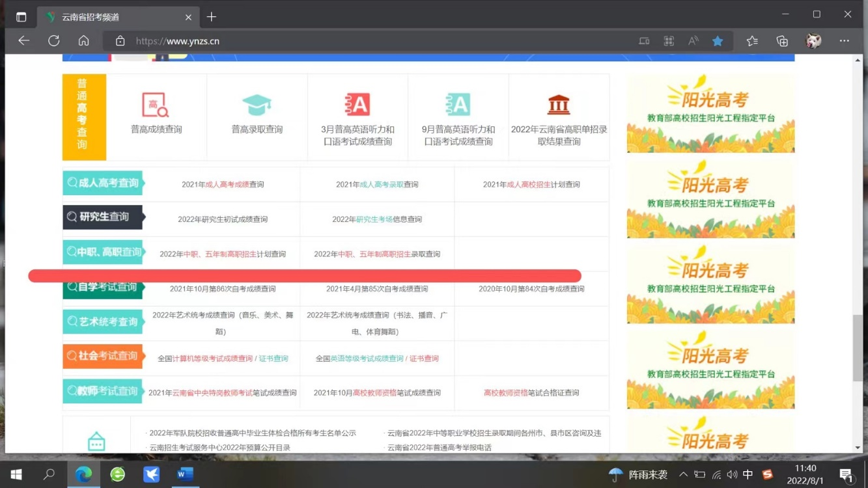
Task: Refresh the page with the reload icon
Action: click(x=54, y=41)
